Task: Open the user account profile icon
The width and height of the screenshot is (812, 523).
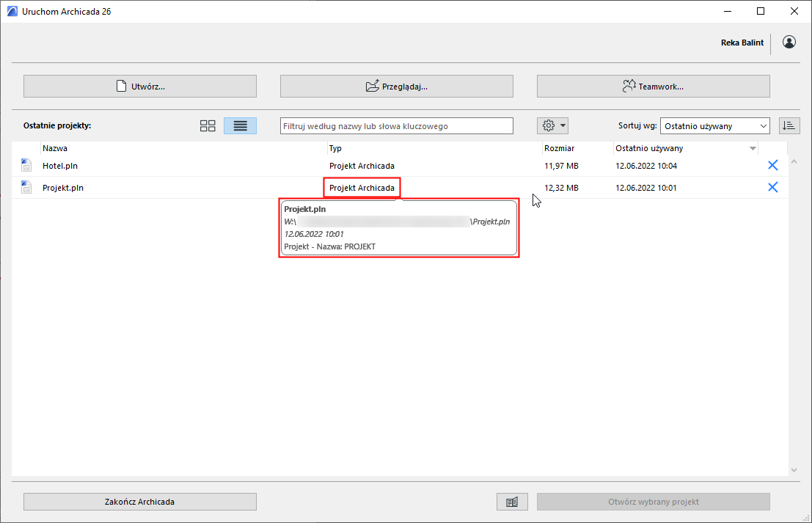Action: (x=789, y=42)
